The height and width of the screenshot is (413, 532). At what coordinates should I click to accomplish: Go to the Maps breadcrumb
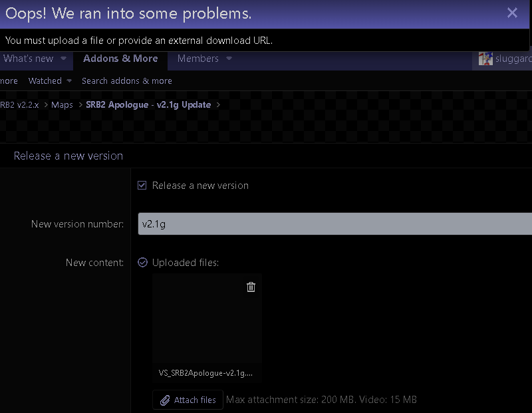click(62, 104)
